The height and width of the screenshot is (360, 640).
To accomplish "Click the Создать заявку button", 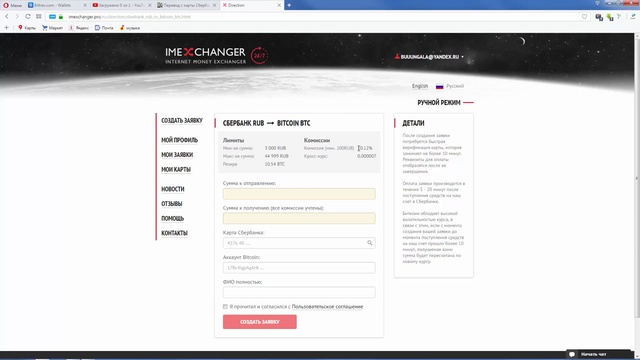I will tap(260, 322).
